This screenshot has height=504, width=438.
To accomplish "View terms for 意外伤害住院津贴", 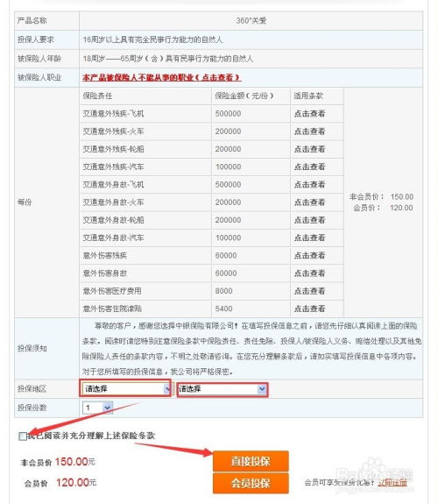I will [x=310, y=309].
